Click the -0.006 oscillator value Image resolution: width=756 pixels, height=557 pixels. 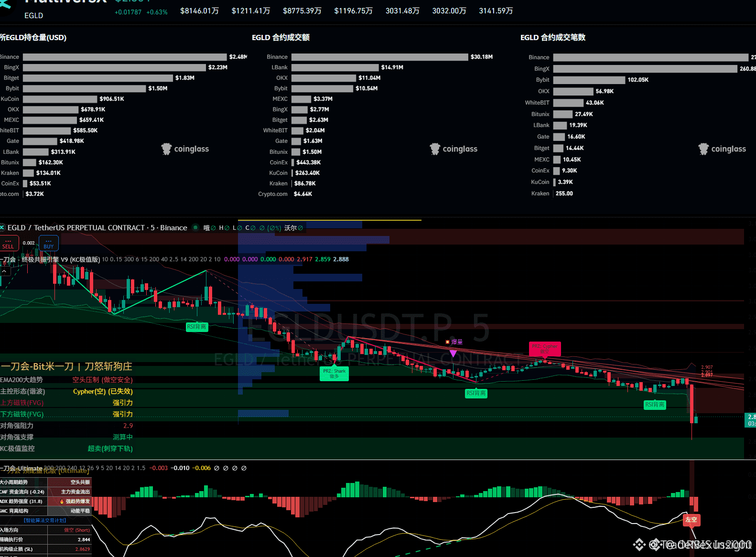coord(201,468)
